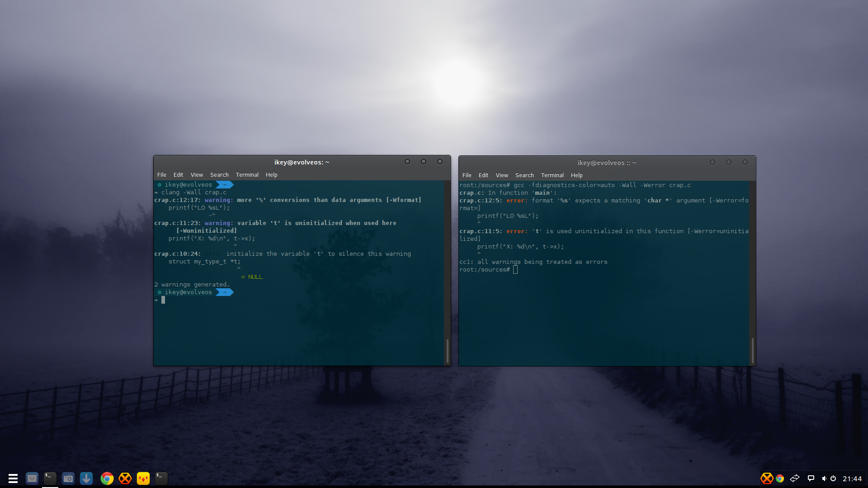Launch the mail client from the panel
868x488 pixels.
point(32,478)
